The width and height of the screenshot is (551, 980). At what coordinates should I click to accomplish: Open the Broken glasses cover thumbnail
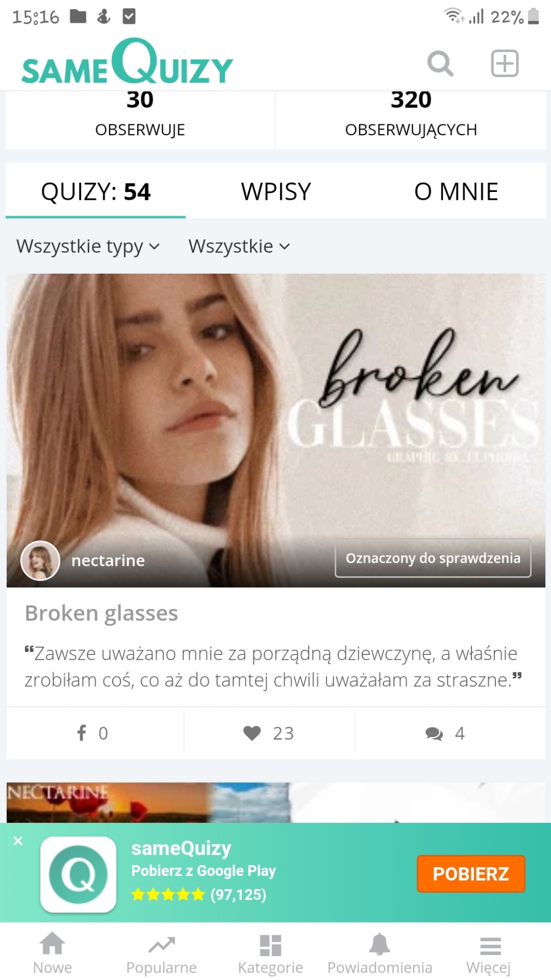pyautogui.click(x=276, y=431)
